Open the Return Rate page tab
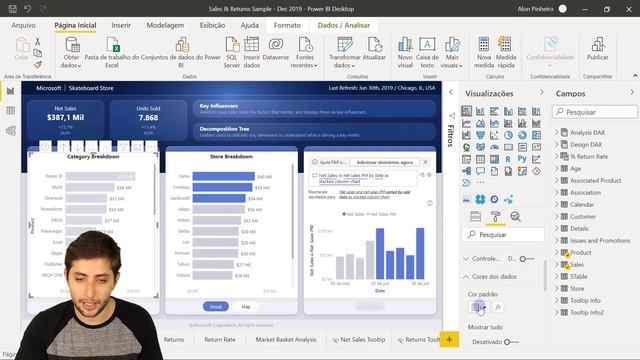The width and height of the screenshot is (640, 360). (x=220, y=340)
